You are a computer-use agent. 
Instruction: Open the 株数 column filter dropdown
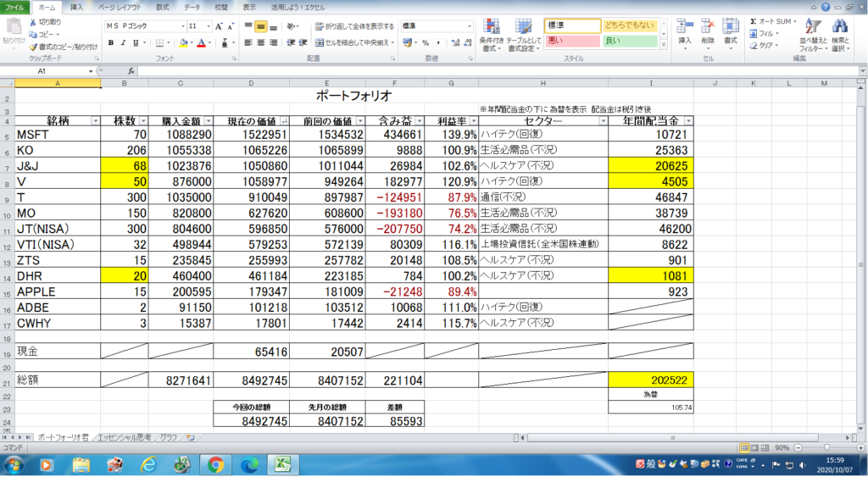[x=143, y=121]
